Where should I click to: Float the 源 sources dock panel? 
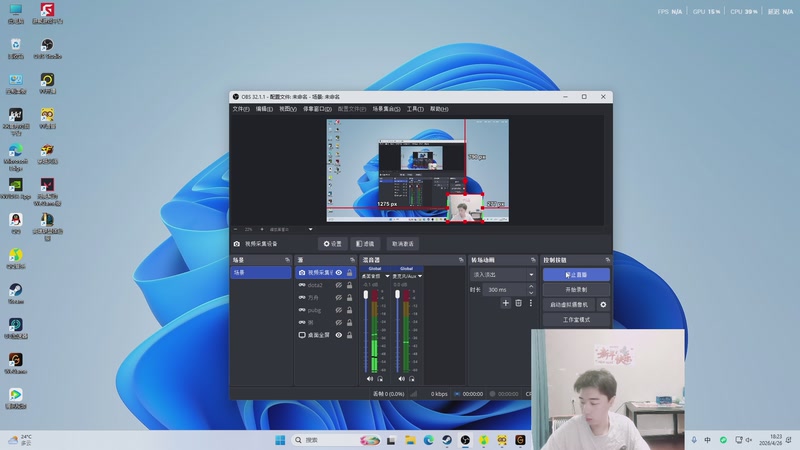point(352,260)
